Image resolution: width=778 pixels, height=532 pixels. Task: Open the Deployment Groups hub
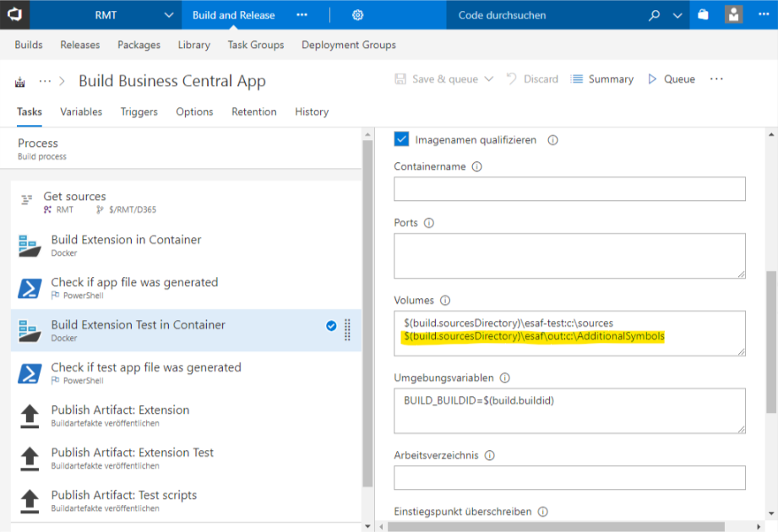point(349,45)
